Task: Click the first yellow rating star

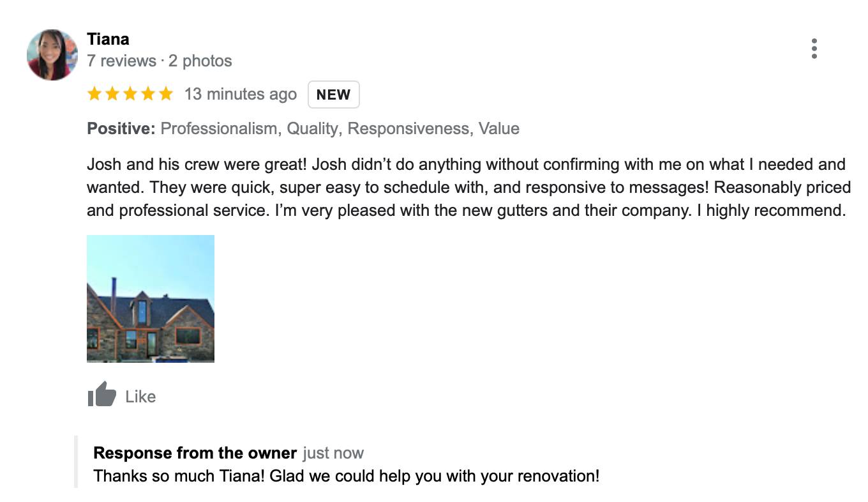Action: coord(94,95)
